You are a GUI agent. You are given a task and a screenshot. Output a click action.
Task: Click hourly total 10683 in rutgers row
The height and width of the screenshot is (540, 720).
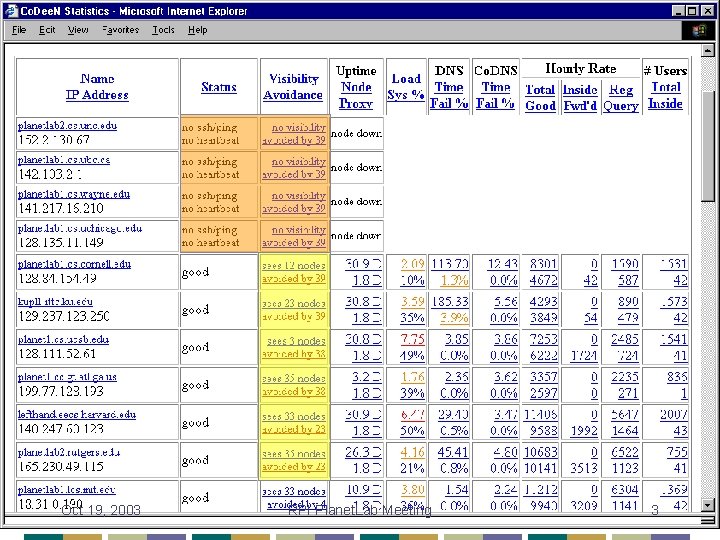(540, 452)
